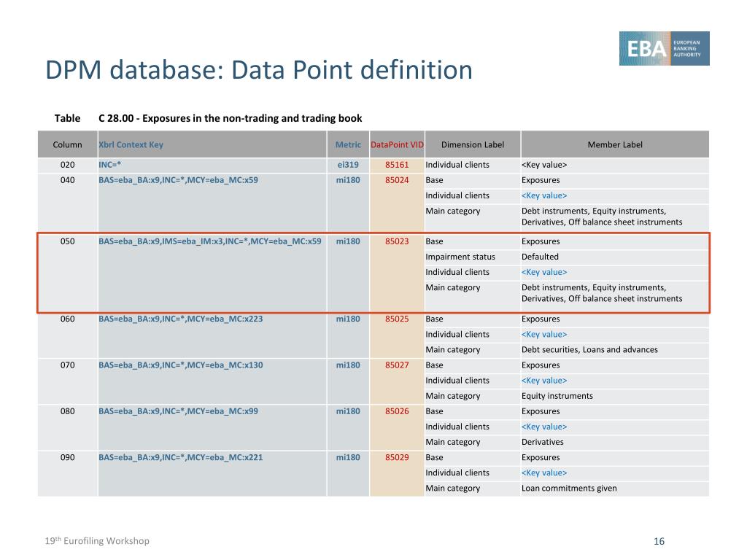
Task: Click member label 'Loan commitments given'
Action: click(x=569, y=488)
